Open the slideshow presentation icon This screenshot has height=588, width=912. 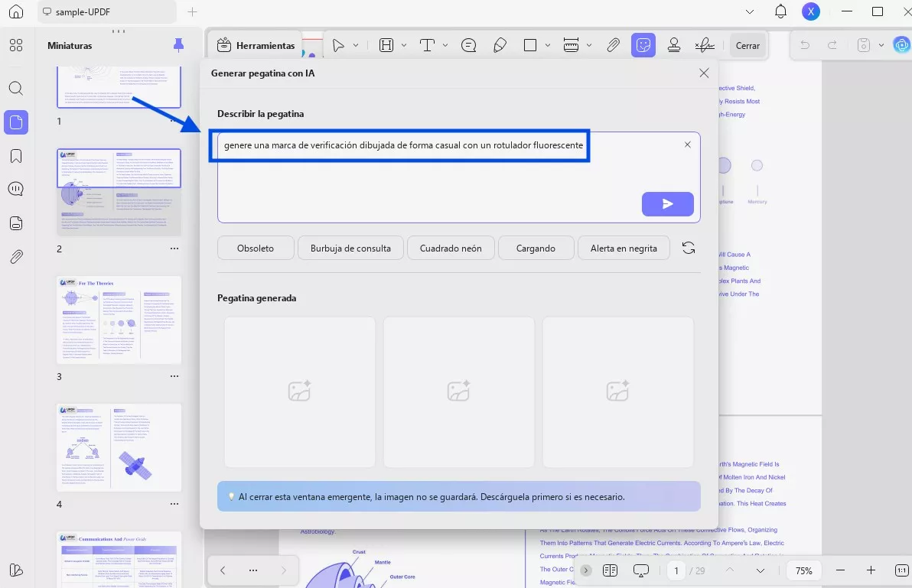point(640,570)
